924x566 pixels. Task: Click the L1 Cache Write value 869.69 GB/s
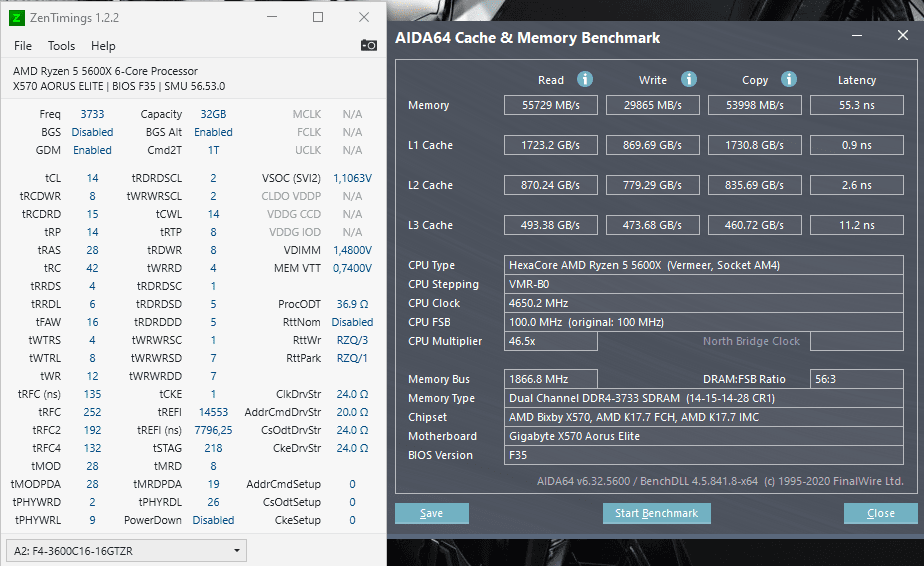[652, 145]
